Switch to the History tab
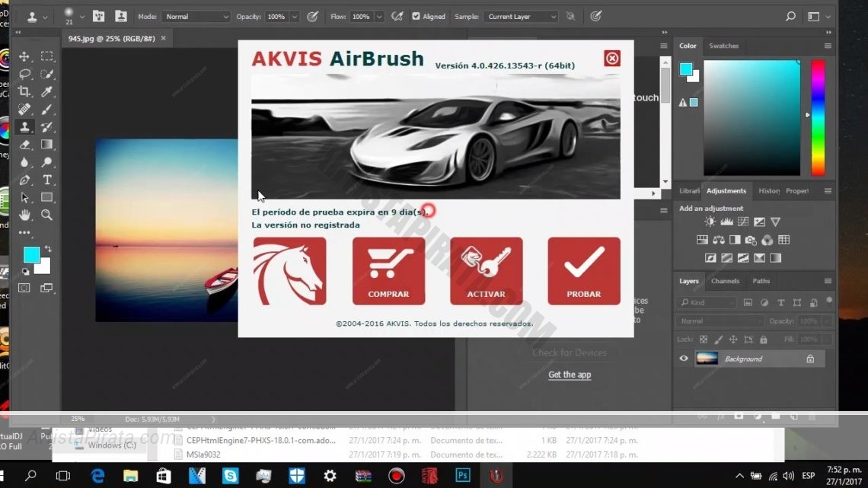 [x=769, y=191]
